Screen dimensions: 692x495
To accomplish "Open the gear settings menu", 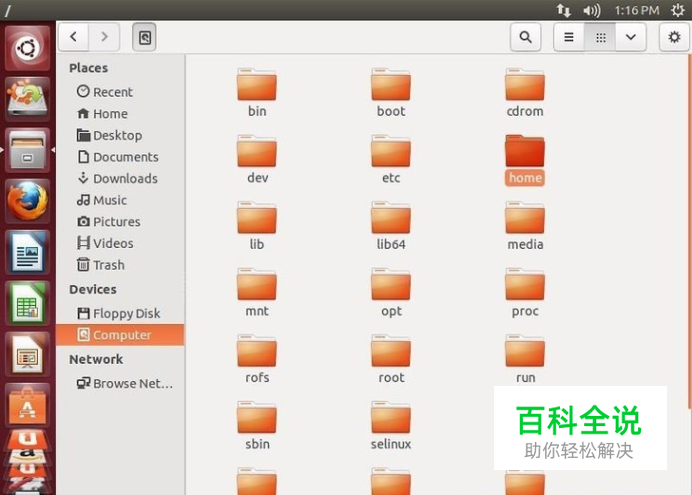I will [x=674, y=37].
